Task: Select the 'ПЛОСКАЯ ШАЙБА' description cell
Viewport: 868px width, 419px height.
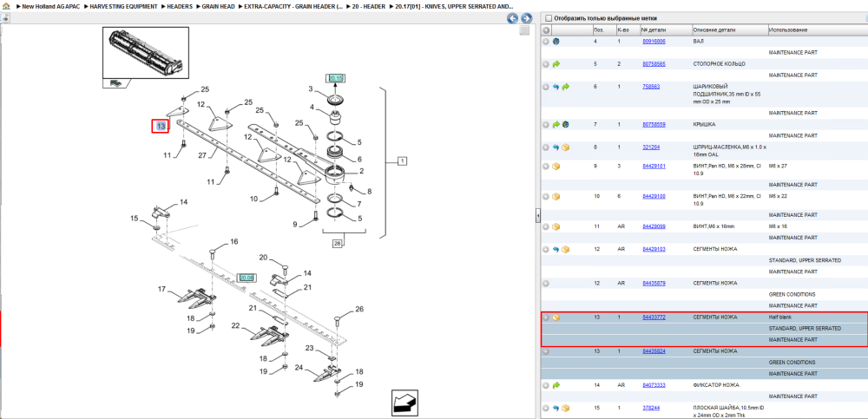Action: coord(728,410)
